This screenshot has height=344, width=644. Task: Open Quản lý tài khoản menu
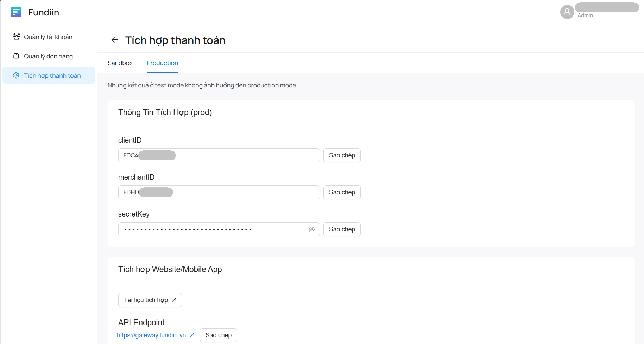pos(48,37)
